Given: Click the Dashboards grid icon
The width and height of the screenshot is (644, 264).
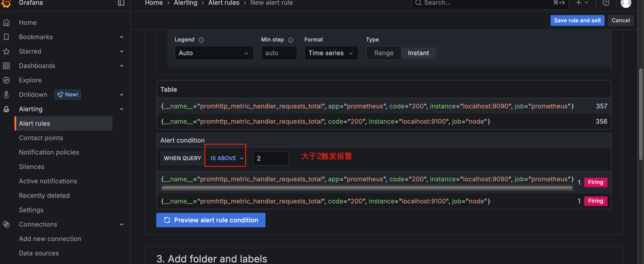Looking at the screenshot, I should coord(7,66).
